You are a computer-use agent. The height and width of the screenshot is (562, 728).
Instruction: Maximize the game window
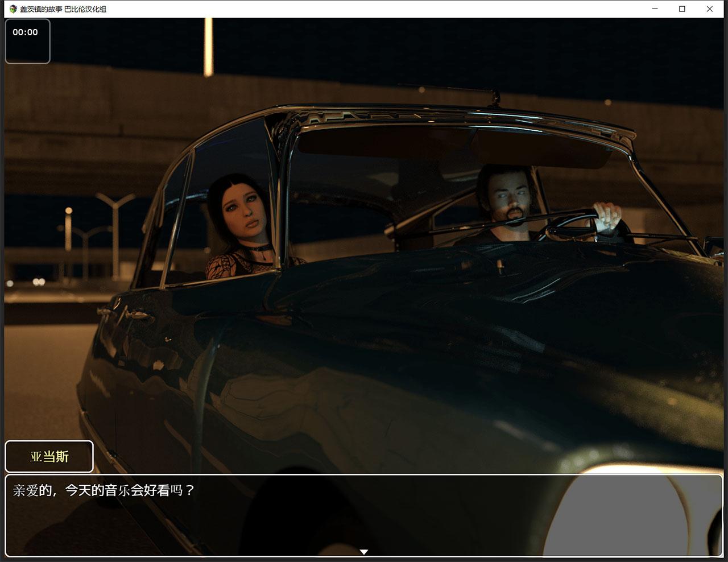click(682, 9)
